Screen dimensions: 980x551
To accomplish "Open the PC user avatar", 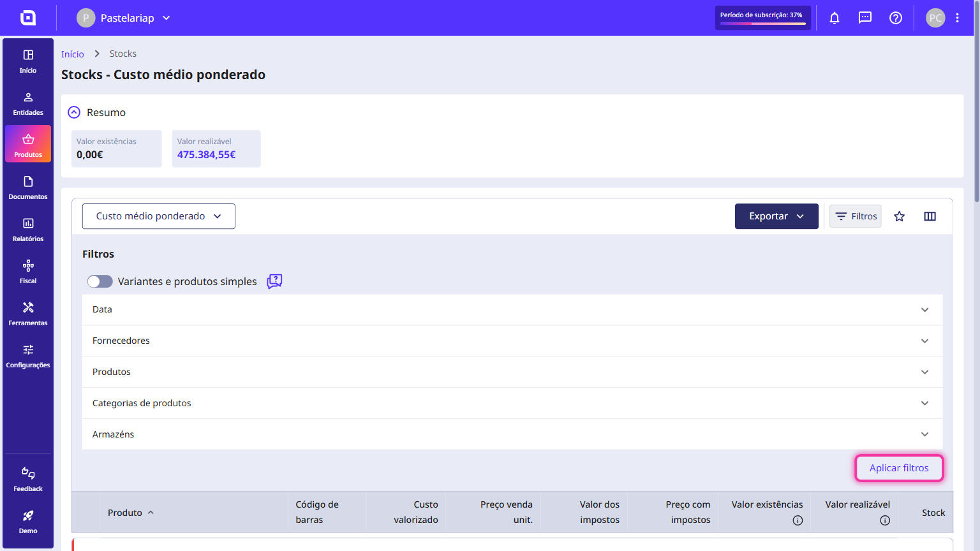I will [x=935, y=18].
